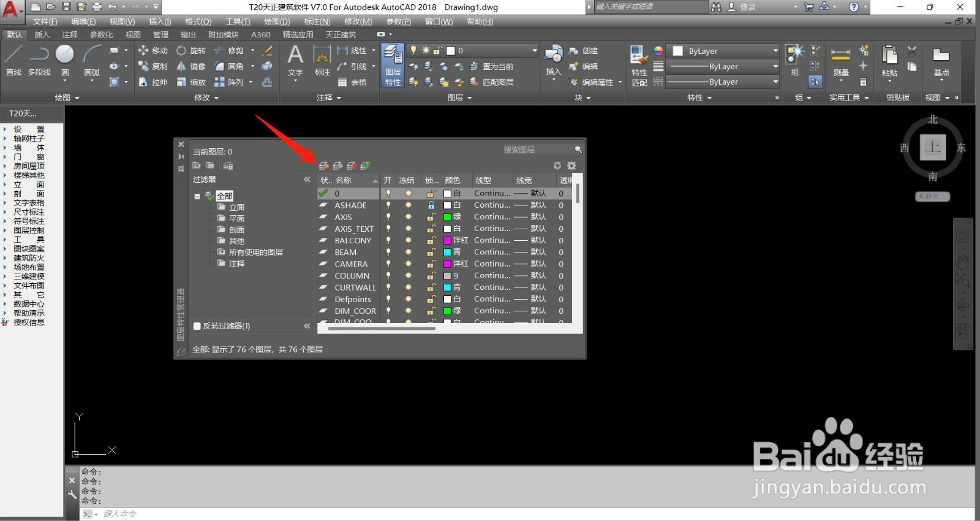Click the 测量 measure tool
This screenshot has width=980, height=521.
(x=840, y=61)
